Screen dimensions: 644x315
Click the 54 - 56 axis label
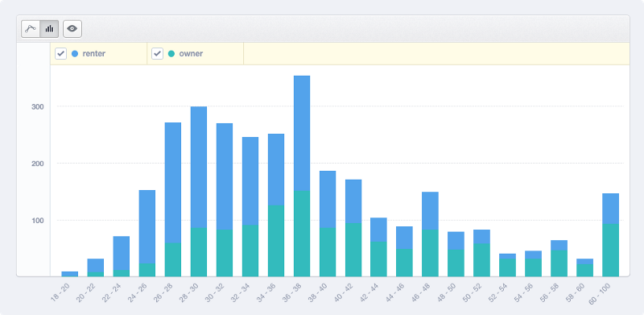click(x=524, y=293)
